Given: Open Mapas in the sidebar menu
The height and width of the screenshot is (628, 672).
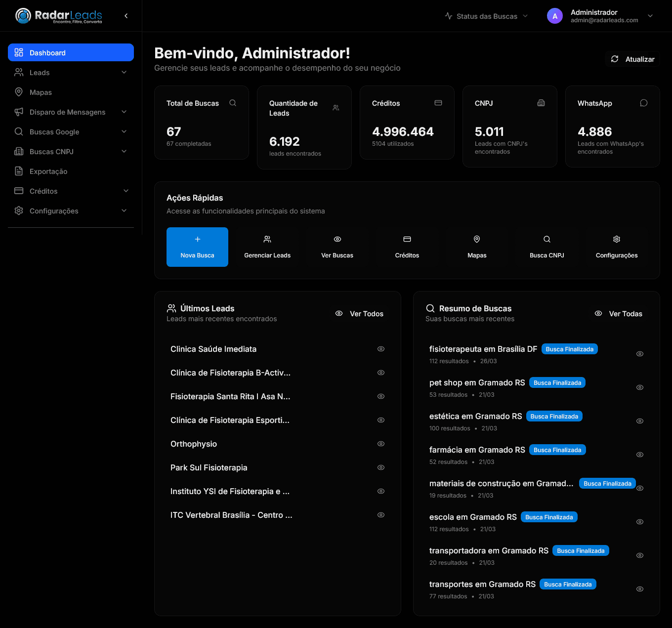Looking at the screenshot, I should pos(71,92).
